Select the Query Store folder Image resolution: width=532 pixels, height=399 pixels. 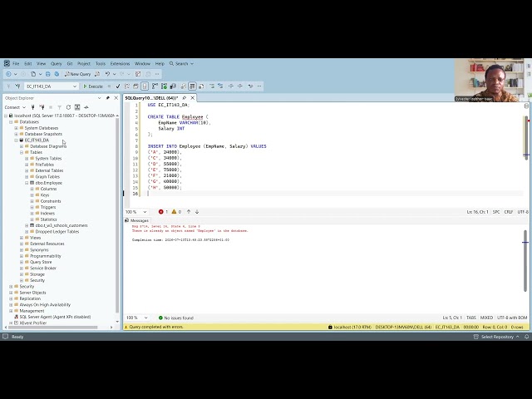tap(41, 263)
